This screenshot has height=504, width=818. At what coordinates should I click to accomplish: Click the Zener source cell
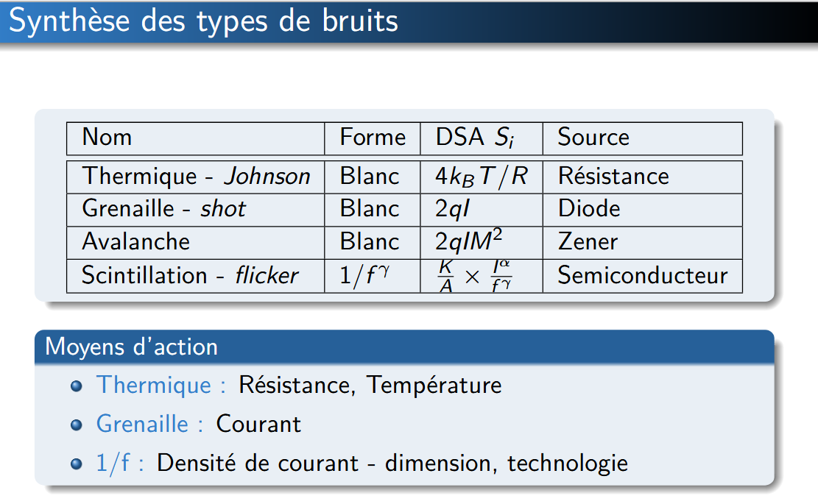588,242
